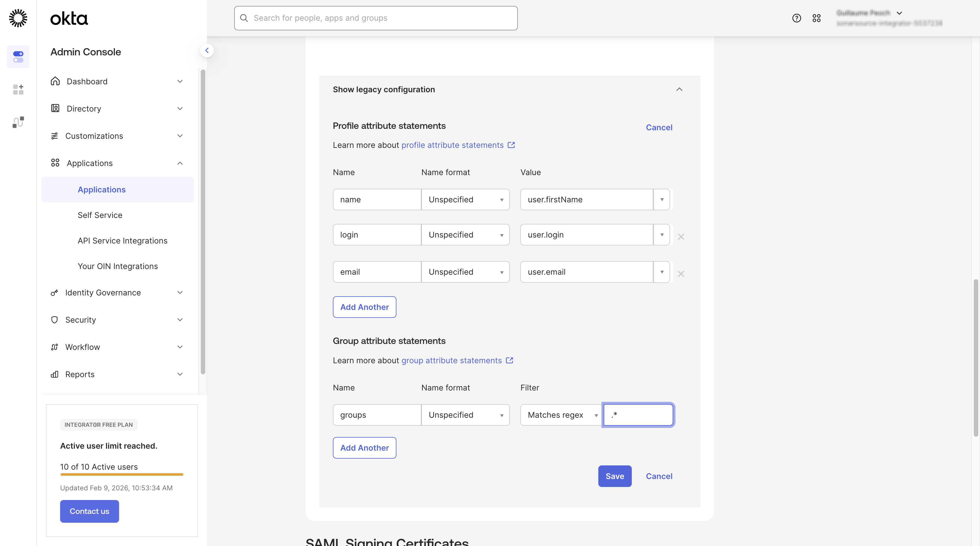Open the add-apps grid icon in left rail
Viewport: 980px width, 546px height.
click(18, 89)
